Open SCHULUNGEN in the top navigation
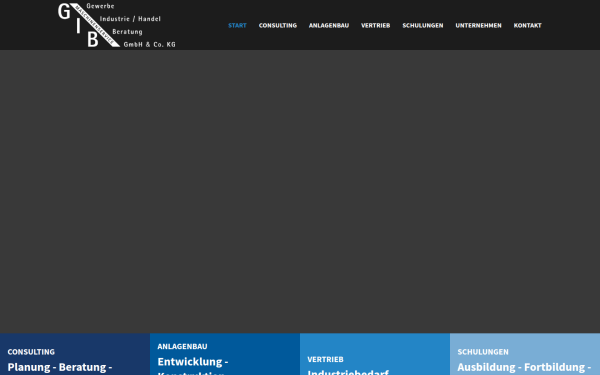Screen dimensions: 600x375 (422, 25)
